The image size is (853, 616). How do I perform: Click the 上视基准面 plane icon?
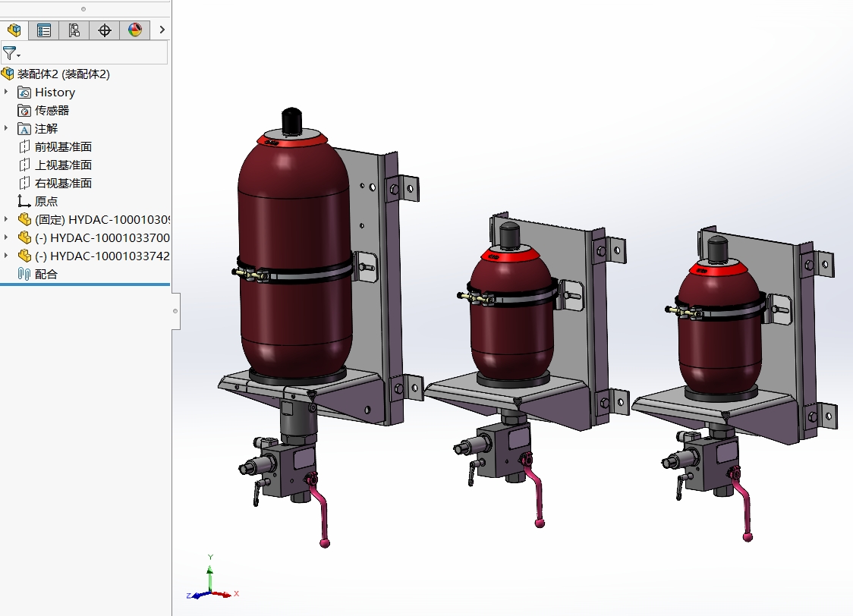click(24, 165)
